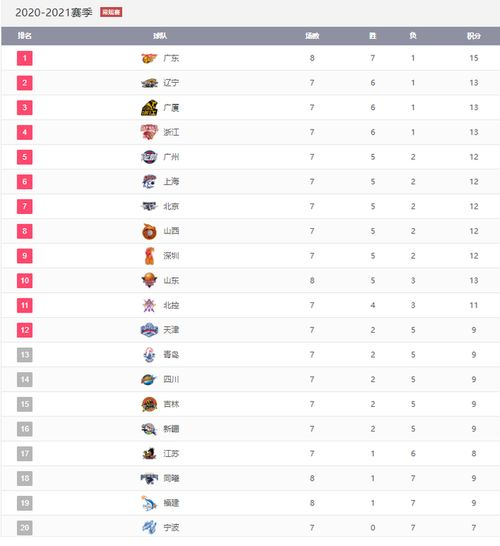Select the 浙江 team logo

149,132
